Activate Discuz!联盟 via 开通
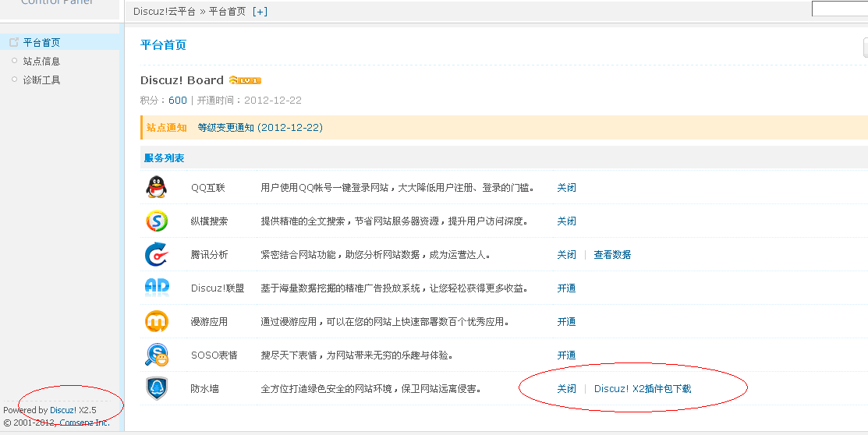 pos(566,288)
